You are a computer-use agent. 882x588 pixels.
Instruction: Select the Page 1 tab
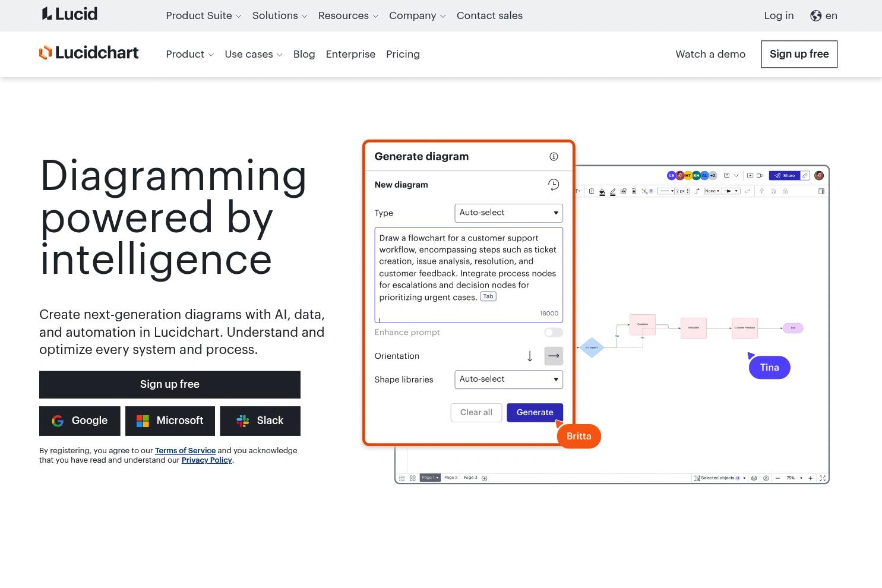click(x=430, y=478)
